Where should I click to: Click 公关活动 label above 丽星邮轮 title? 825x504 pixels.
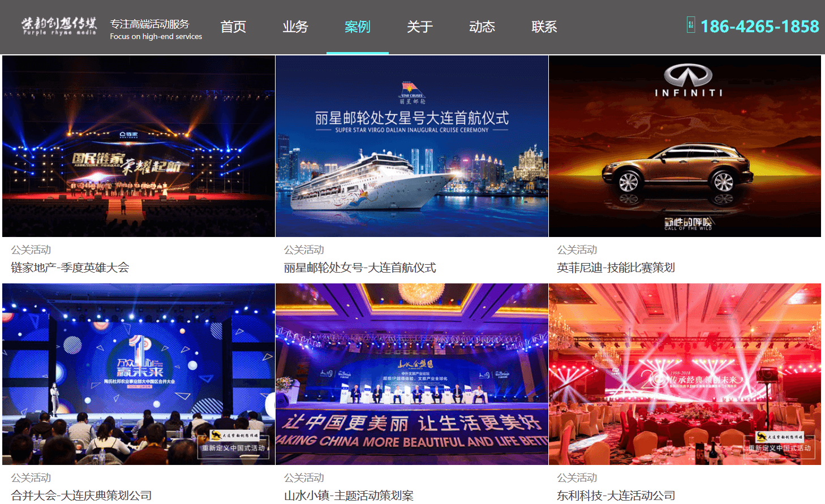coord(304,249)
